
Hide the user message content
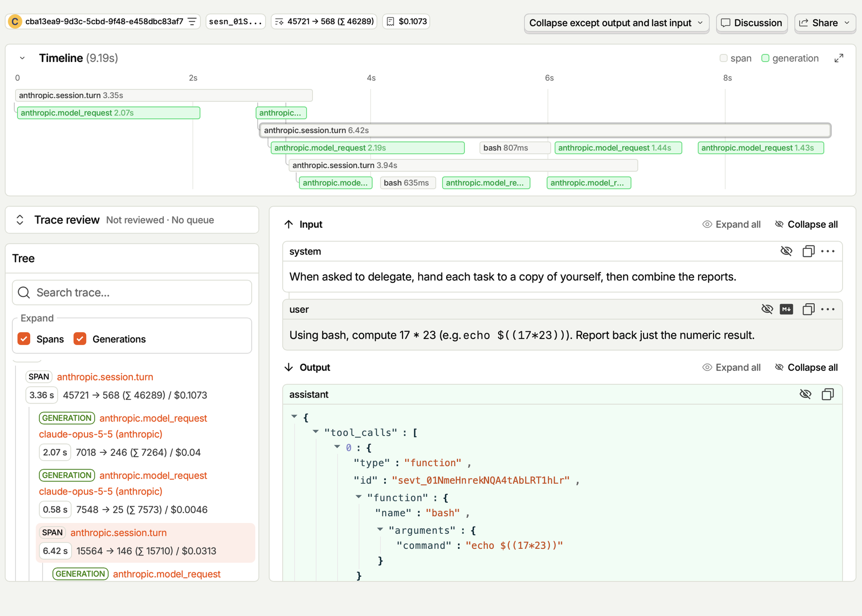click(767, 309)
